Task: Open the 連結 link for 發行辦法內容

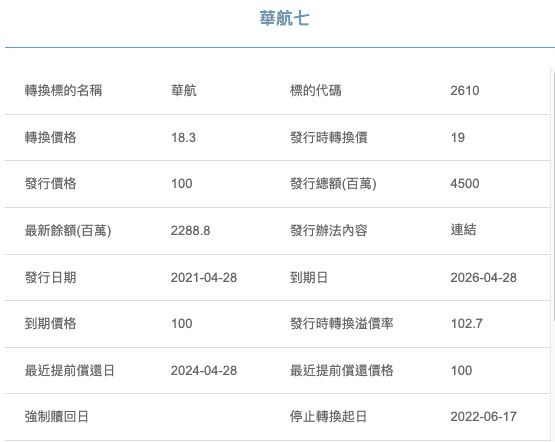Action: (x=463, y=230)
